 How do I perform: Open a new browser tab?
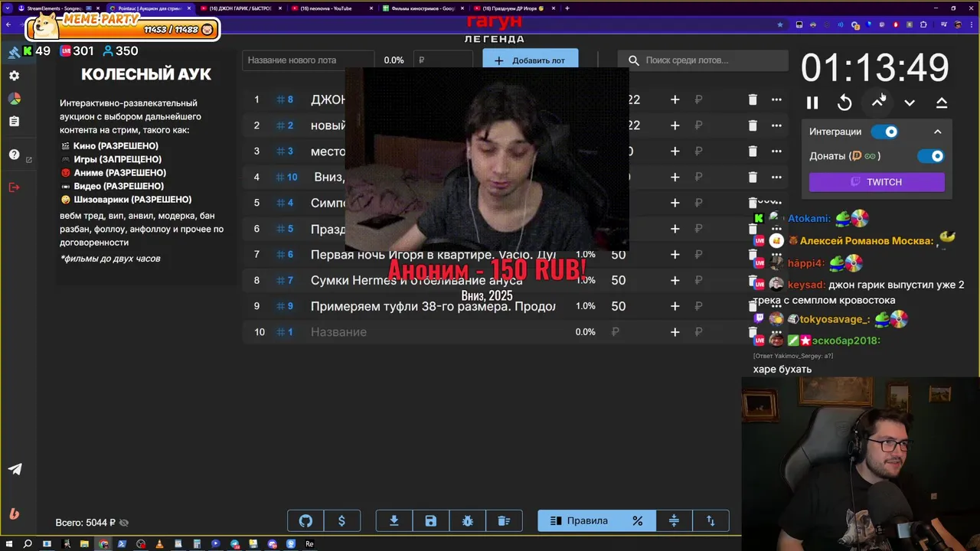click(x=567, y=8)
